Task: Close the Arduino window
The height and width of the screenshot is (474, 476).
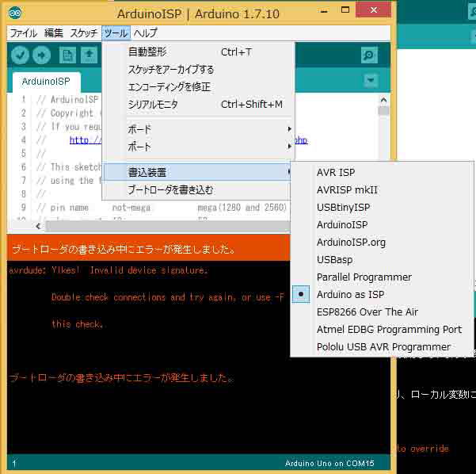Action: click(x=374, y=10)
